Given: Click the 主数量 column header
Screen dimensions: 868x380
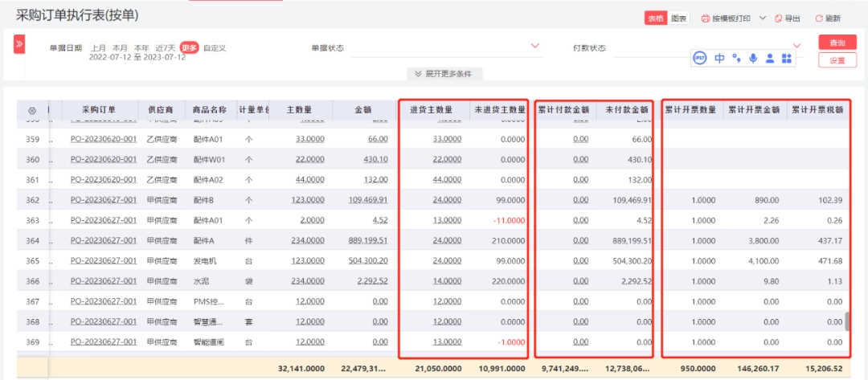Looking at the screenshot, I should [x=300, y=109].
